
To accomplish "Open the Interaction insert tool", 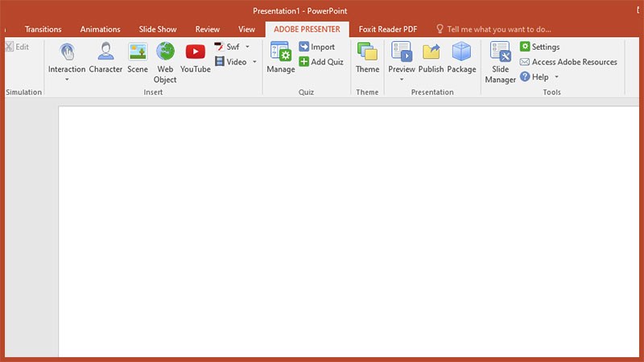I will [x=67, y=57].
